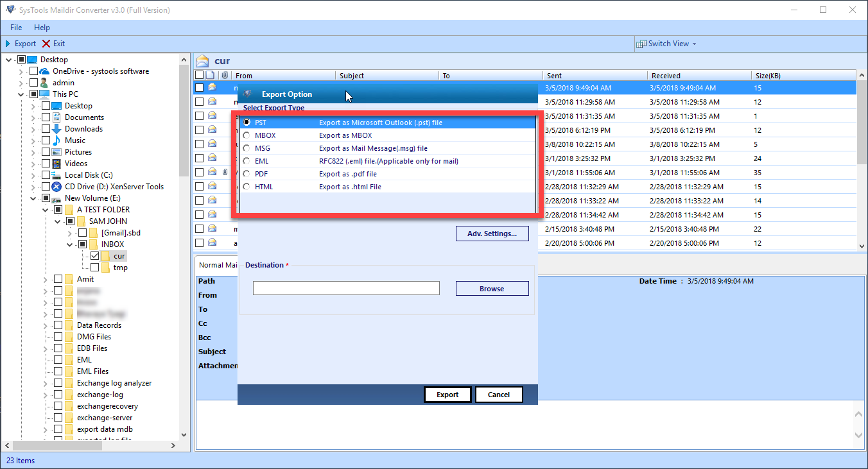Click the New Volume (E:) drive icon

(56, 199)
